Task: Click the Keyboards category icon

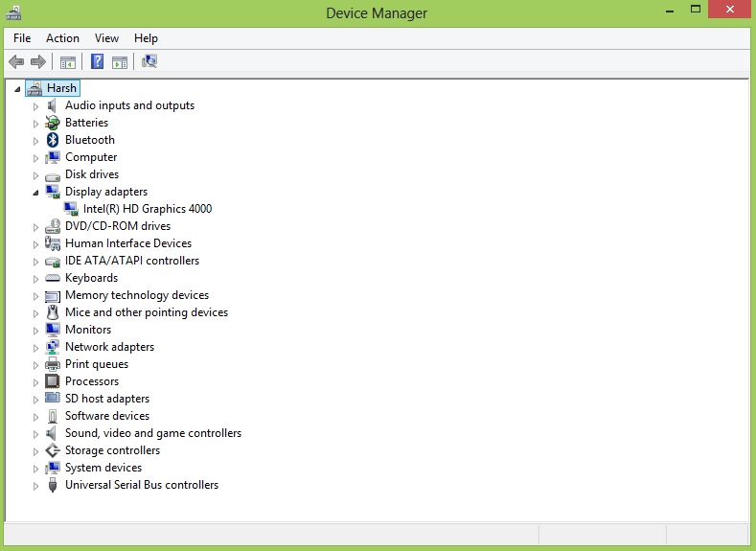Action: tap(53, 278)
